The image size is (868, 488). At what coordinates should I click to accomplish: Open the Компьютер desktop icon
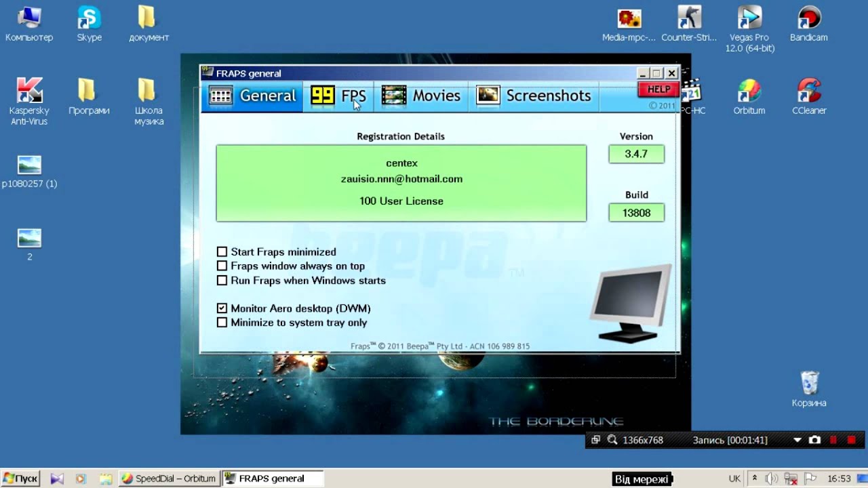[x=29, y=24]
